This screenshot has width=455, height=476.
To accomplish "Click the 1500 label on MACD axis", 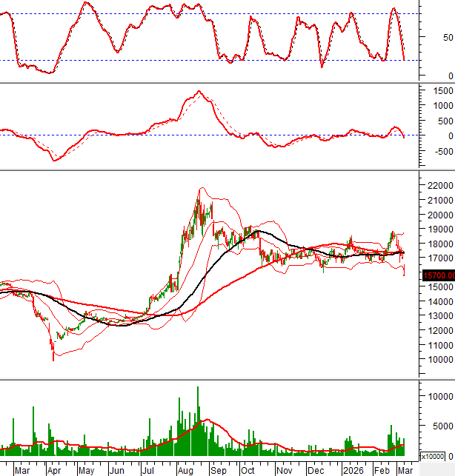I will click(437, 90).
